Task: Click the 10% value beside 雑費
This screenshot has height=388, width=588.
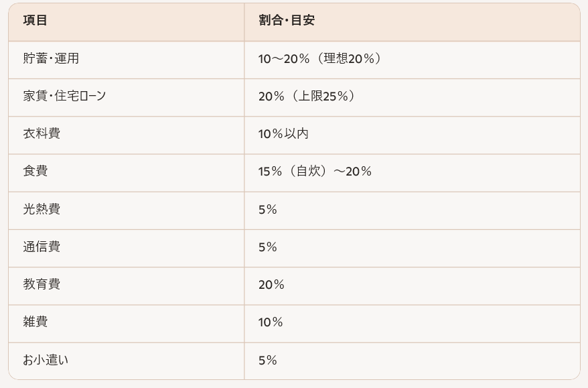Action: pos(271,322)
